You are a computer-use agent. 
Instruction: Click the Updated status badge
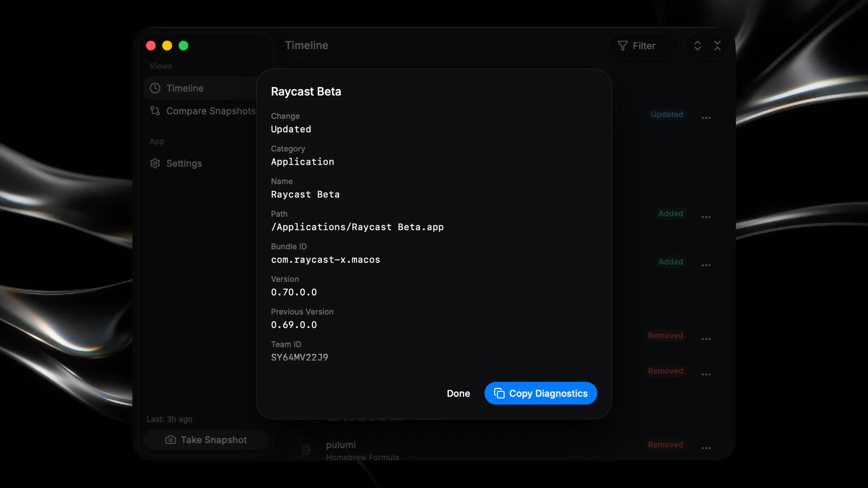(x=667, y=114)
